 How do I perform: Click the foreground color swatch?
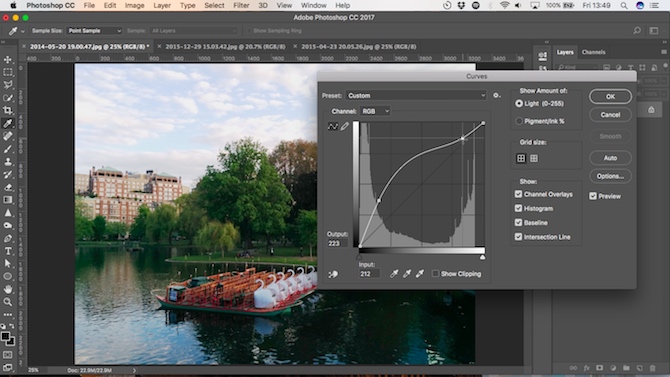click(x=6, y=336)
